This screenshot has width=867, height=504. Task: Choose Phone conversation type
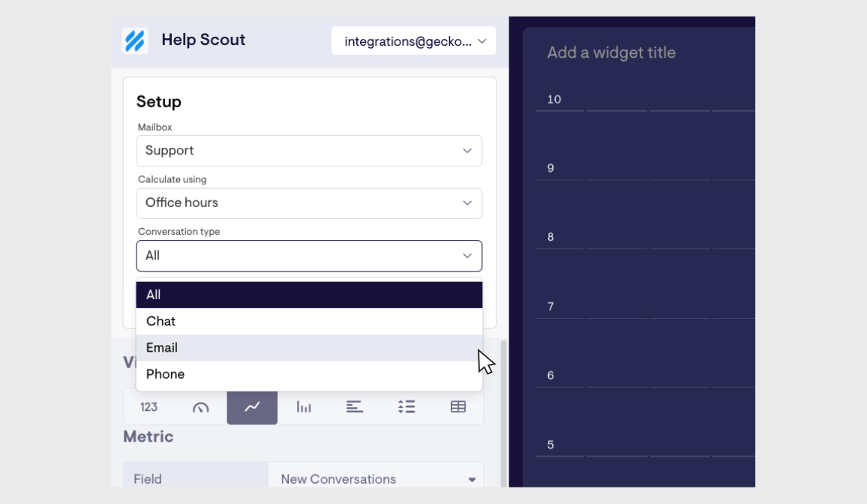pyautogui.click(x=309, y=374)
